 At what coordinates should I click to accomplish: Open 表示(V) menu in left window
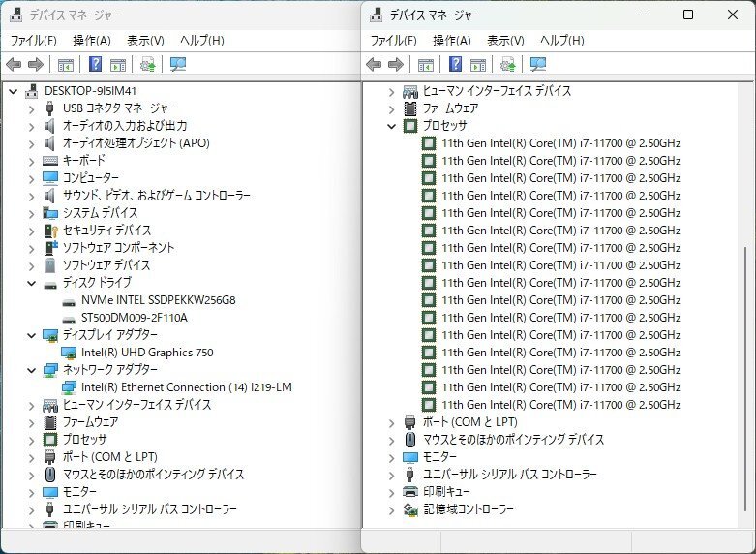tap(145, 40)
